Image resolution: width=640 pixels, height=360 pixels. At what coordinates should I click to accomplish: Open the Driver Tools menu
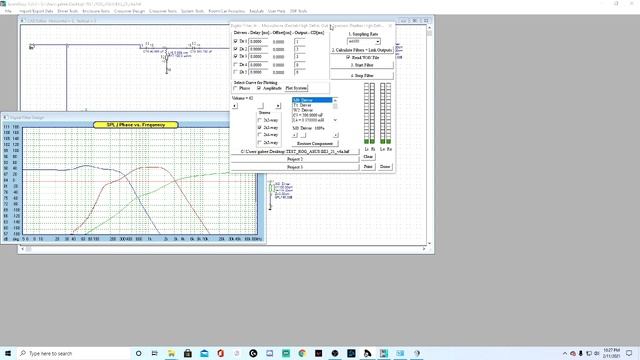68,11
